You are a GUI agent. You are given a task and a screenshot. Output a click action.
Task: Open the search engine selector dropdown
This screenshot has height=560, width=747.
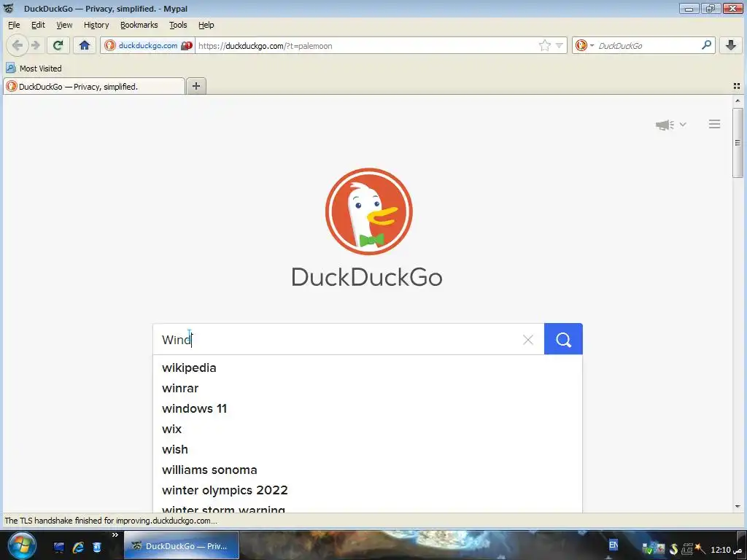[584, 45]
